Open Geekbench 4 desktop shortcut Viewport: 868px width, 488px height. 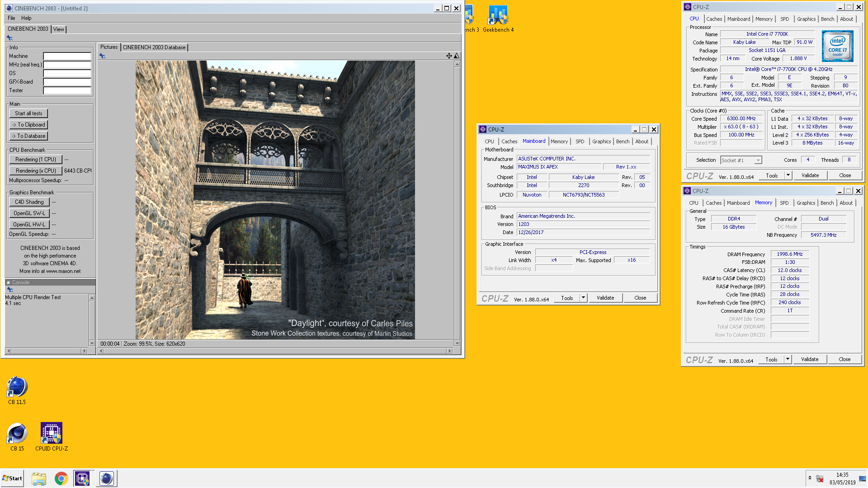coord(498,19)
